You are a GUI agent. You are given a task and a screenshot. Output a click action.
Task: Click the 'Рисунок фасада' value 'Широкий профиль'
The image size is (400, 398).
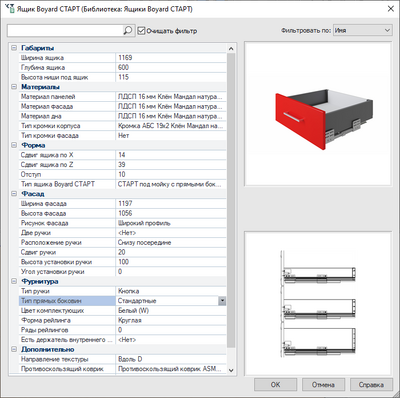(171, 223)
